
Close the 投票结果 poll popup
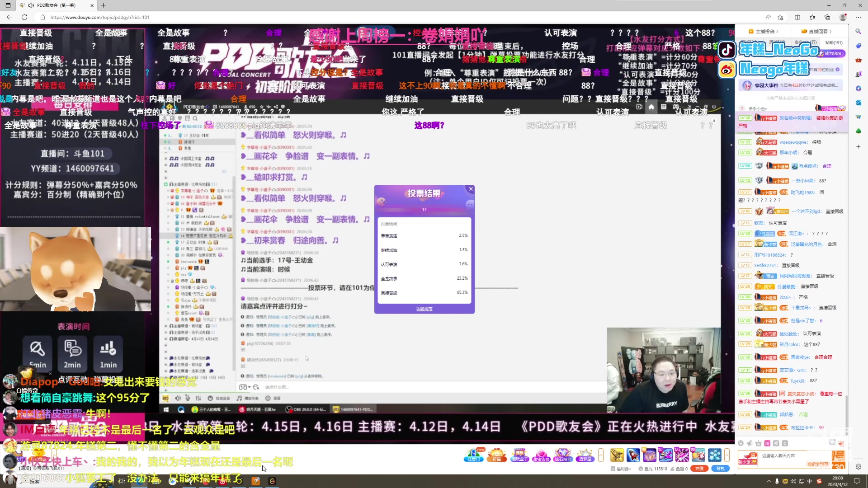pos(471,189)
